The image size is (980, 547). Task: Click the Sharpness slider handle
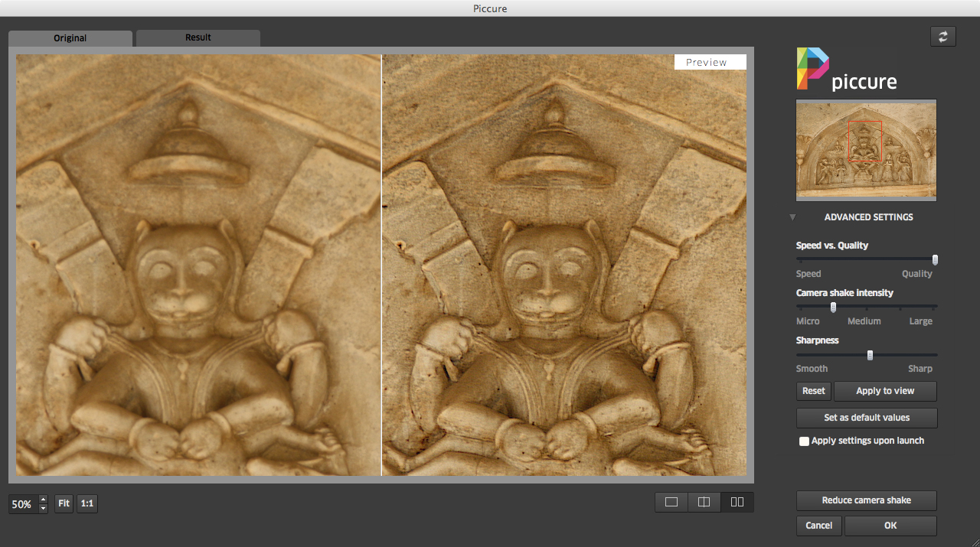click(x=870, y=355)
